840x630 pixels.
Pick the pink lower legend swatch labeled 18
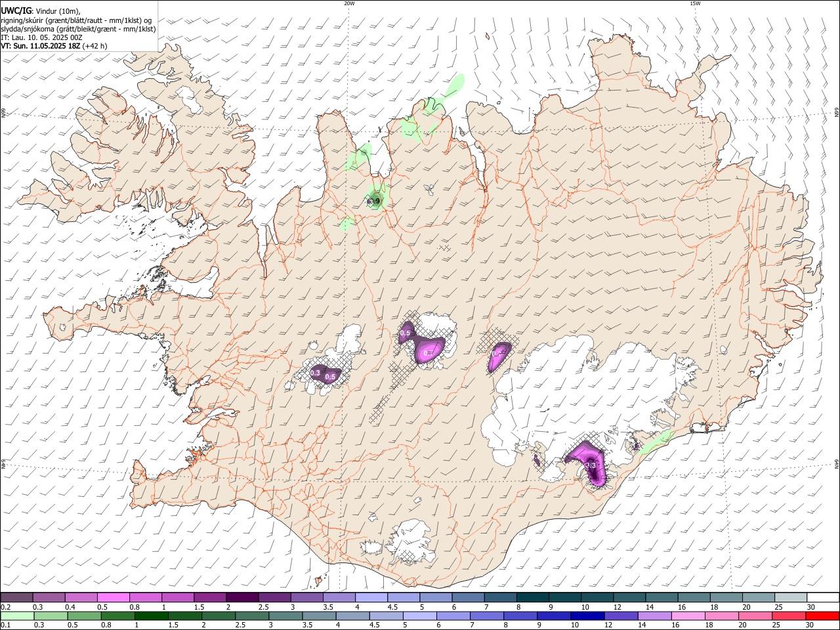coord(721,616)
